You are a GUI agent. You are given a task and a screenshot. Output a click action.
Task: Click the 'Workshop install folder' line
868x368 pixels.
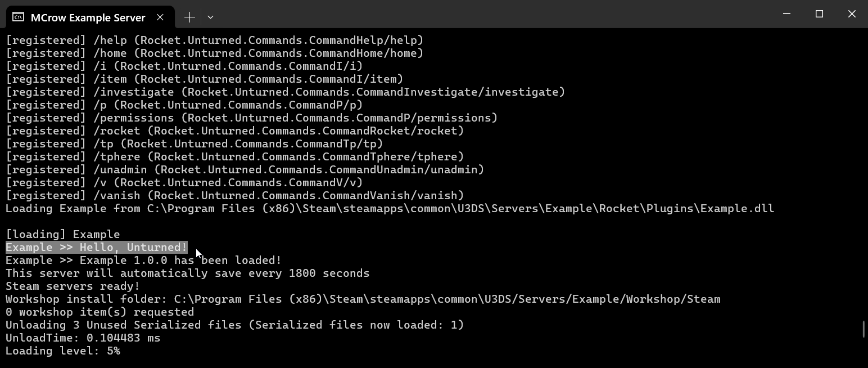[x=363, y=299]
